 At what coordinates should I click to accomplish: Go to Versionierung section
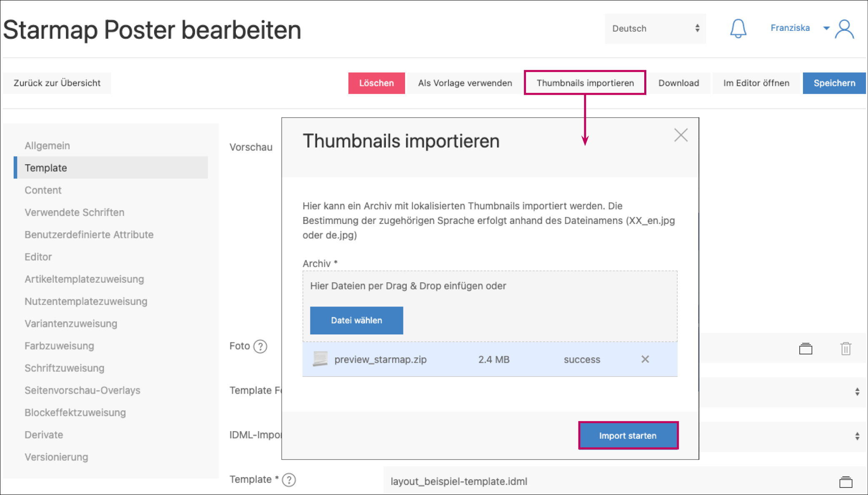point(56,457)
